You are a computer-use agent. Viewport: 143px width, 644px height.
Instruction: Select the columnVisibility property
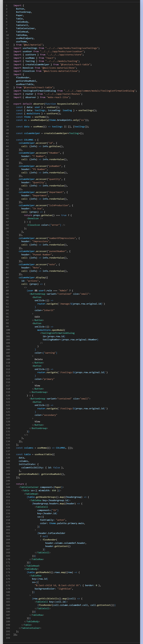tap(32, 467)
